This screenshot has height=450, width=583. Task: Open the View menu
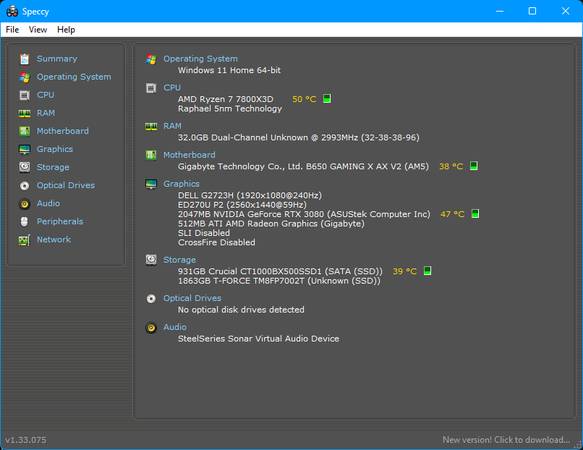38,30
